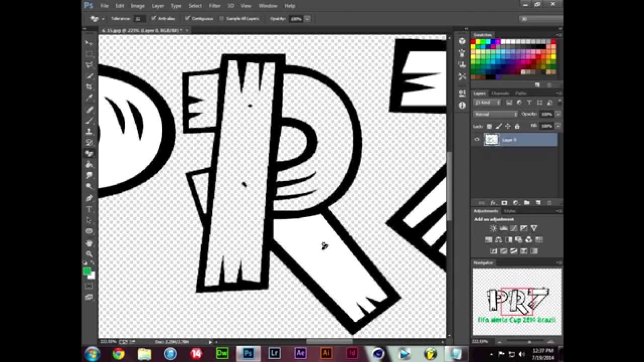644x362 pixels.
Task: Click the Brightness/Contrast adjustment icon
Action: (x=493, y=229)
